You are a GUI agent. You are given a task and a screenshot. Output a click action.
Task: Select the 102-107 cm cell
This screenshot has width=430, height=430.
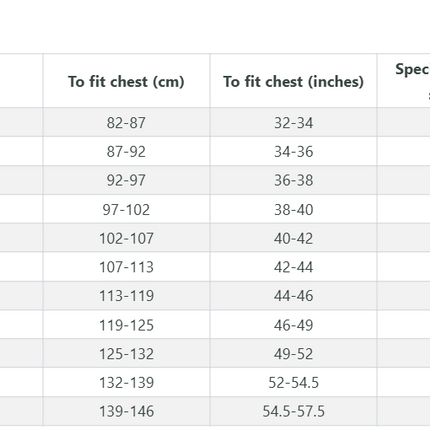coord(126,238)
